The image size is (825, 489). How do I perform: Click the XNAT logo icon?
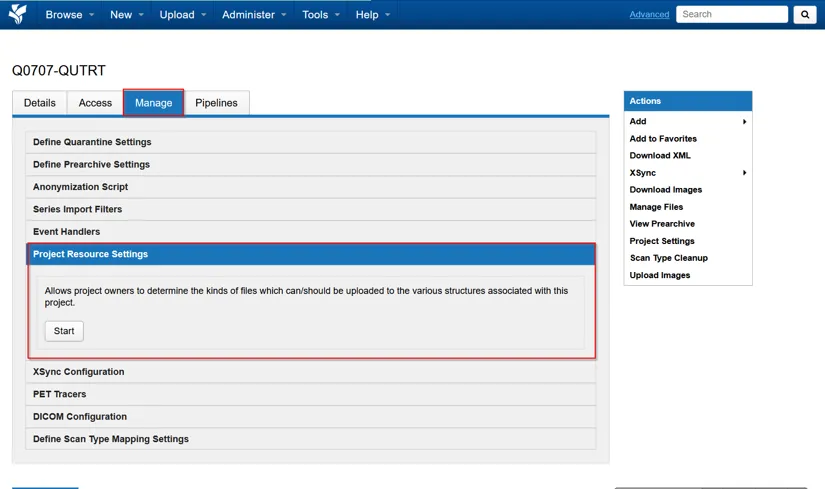17,14
